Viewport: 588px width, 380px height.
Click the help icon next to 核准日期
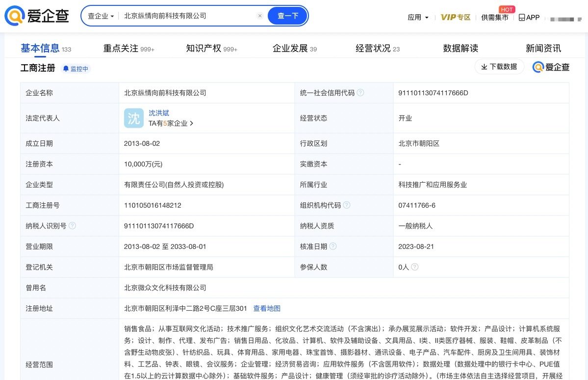(x=332, y=246)
